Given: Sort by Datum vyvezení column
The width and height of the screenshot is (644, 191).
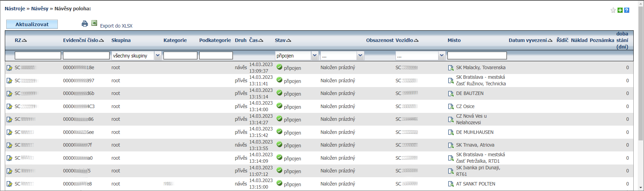Looking at the screenshot, I should pyautogui.click(x=530, y=40).
